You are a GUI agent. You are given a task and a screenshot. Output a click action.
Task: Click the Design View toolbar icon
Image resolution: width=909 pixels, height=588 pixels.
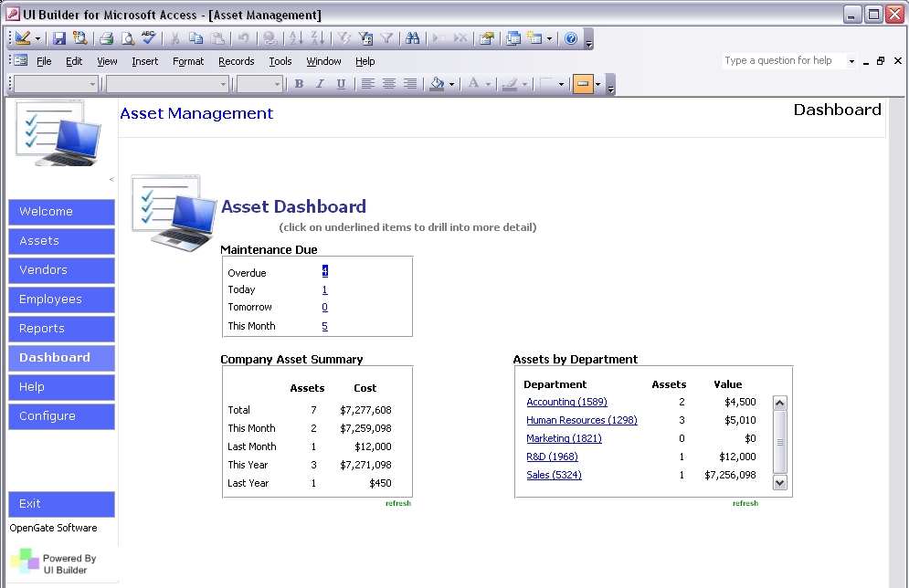pos(23,38)
